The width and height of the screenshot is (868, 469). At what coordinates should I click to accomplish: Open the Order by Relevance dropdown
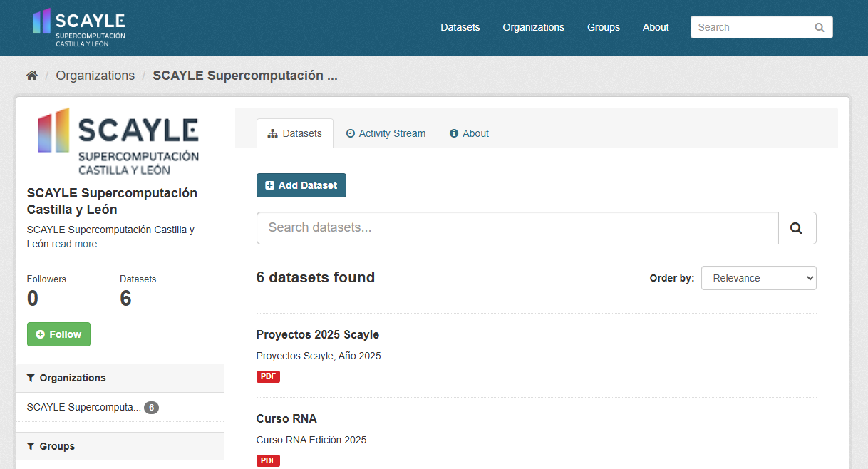coord(758,278)
